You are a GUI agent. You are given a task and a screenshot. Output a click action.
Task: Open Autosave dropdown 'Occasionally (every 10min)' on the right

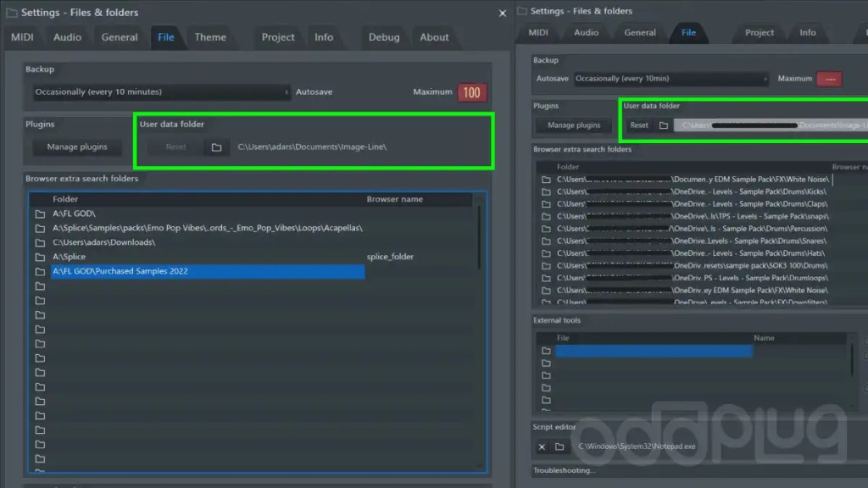tap(671, 79)
